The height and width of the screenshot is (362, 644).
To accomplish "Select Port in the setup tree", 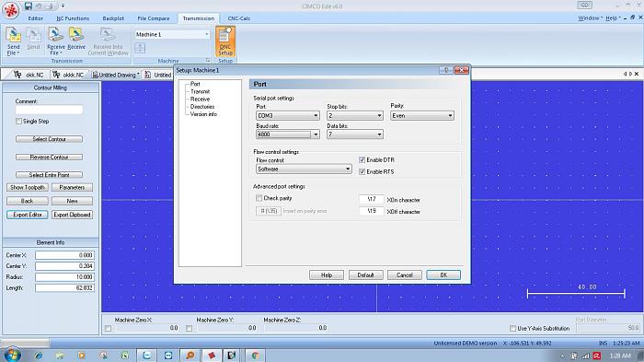I will coord(195,84).
